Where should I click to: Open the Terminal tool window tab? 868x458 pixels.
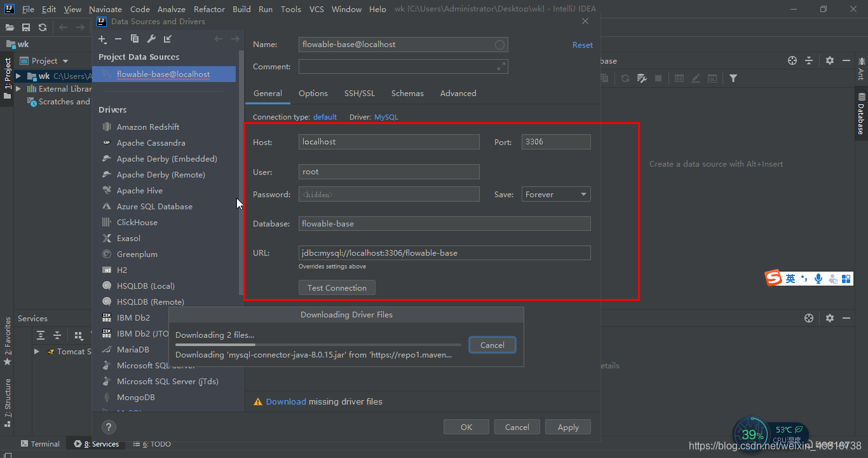click(x=40, y=444)
